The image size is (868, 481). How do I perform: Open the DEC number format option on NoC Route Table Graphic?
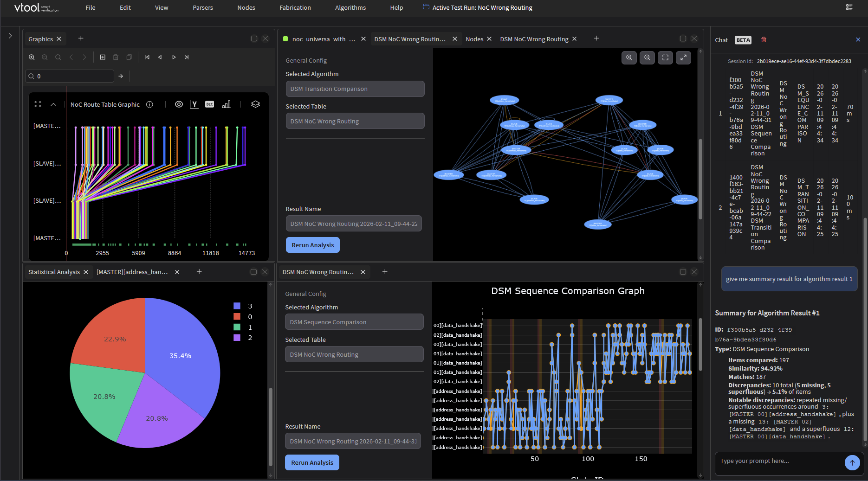(x=209, y=104)
